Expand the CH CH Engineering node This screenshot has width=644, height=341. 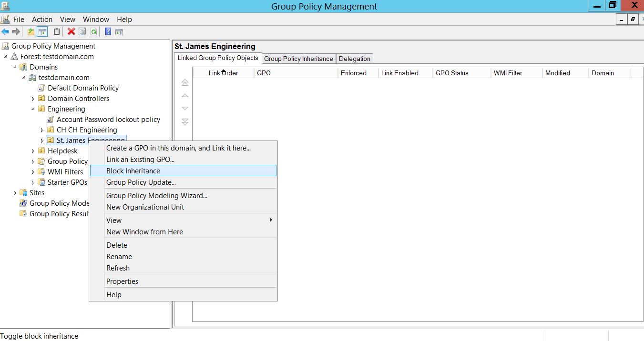pos(42,130)
